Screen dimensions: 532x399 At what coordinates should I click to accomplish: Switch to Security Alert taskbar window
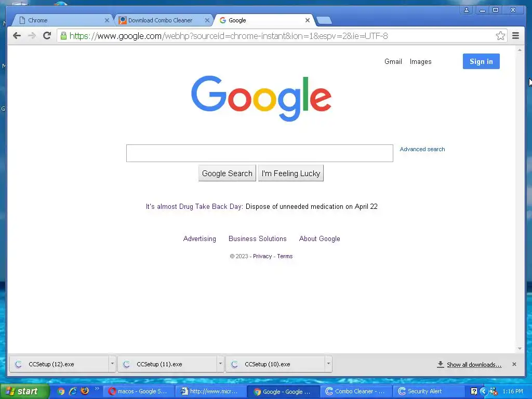coord(428,391)
